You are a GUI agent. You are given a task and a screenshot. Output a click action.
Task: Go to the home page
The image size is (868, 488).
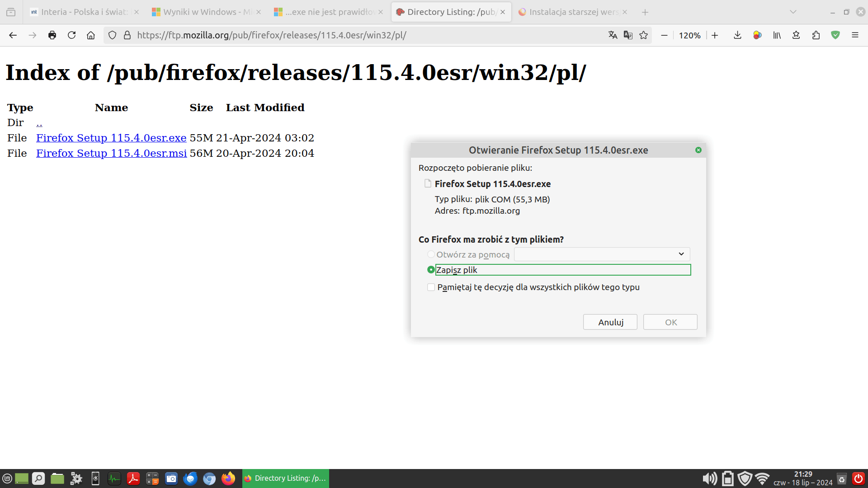click(x=91, y=35)
